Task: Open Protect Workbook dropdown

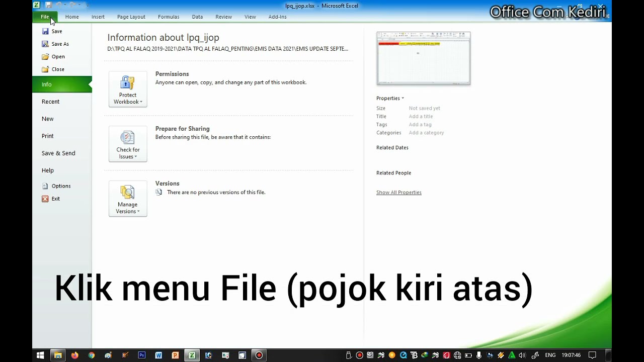Action: click(x=128, y=89)
